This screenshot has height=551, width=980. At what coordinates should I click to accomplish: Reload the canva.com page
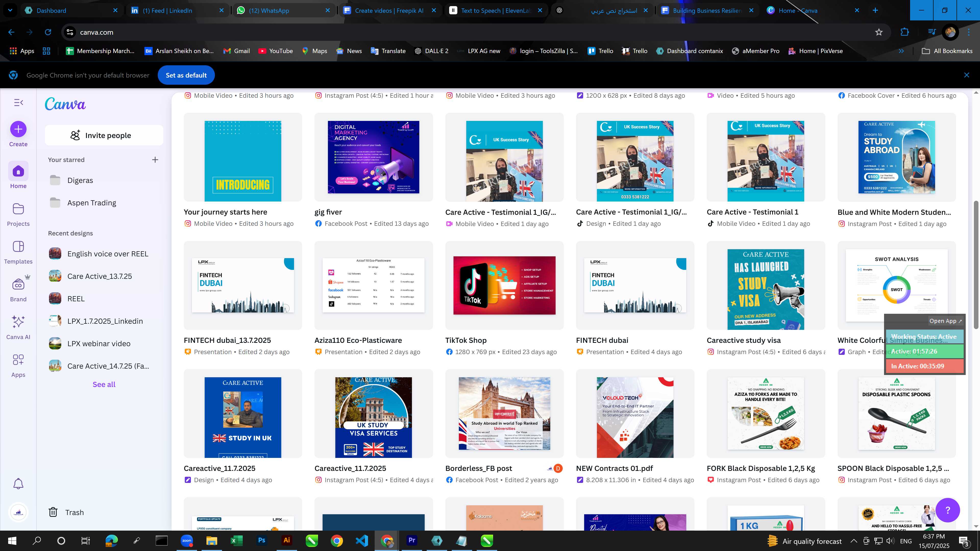(48, 32)
